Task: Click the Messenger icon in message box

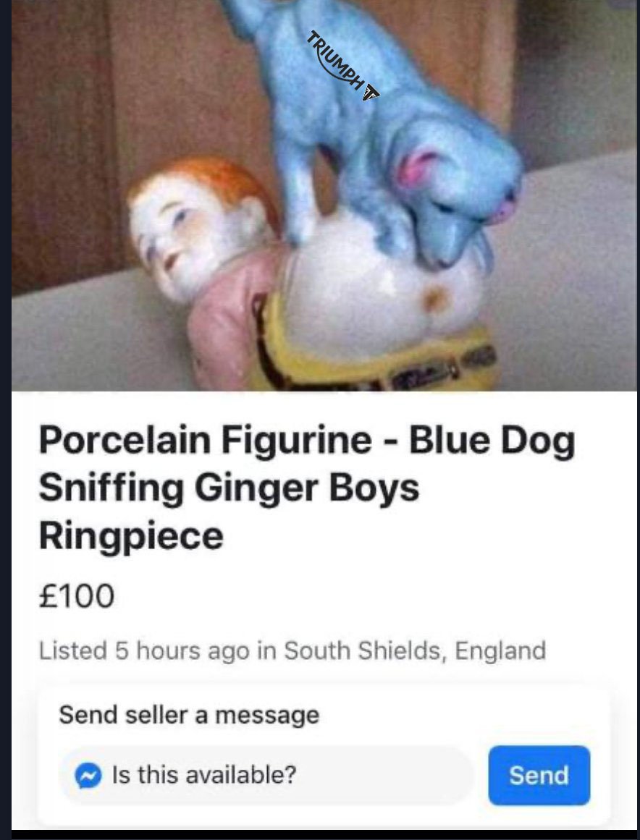Action: [88, 775]
